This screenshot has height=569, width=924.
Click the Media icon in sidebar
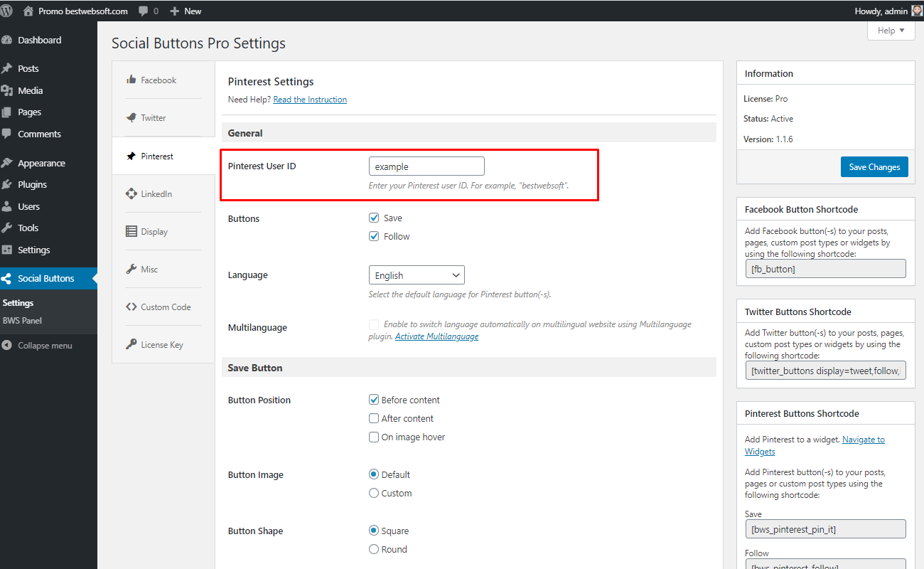pyautogui.click(x=7, y=90)
